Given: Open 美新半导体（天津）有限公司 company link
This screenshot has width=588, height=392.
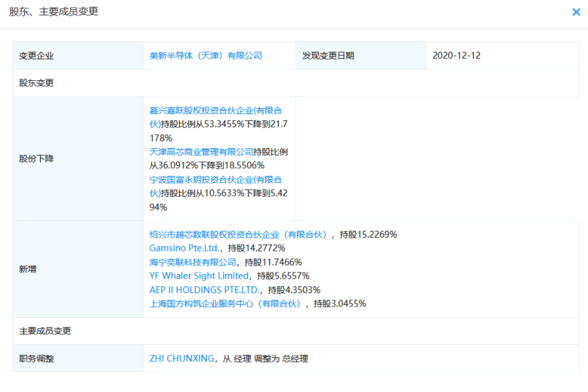Looking at the screenshot, I should [x=205, y=56].
